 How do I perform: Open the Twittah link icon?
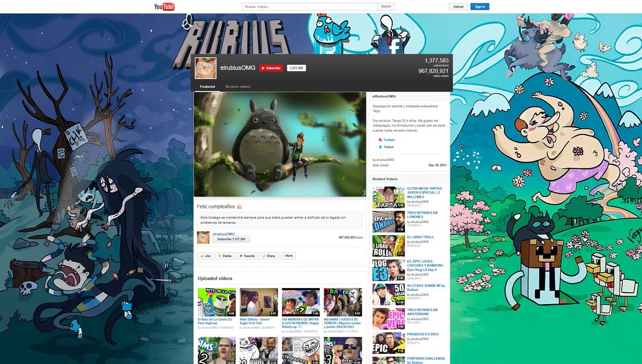click(380, 140)
